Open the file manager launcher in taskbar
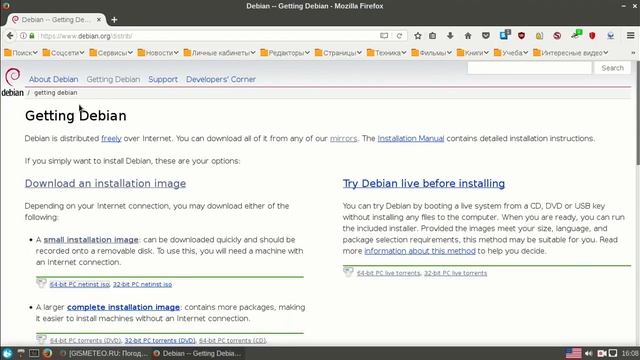This screenshot has width=640, height=360. 21,353
